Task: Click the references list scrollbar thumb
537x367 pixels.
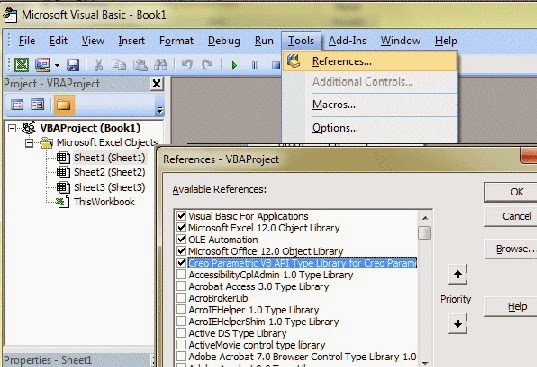Action: (x=425, y=233)
